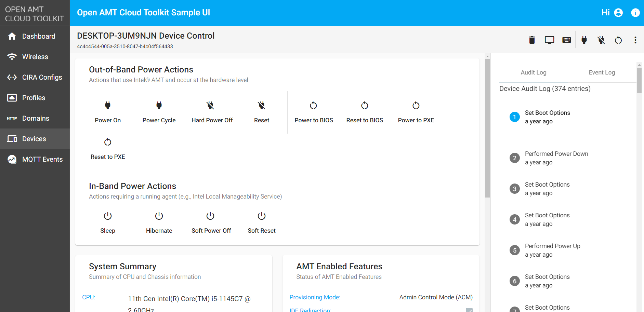644x312 pixels.
Task: Click toolbar power on plug icon
Action: tap(584, 40)
